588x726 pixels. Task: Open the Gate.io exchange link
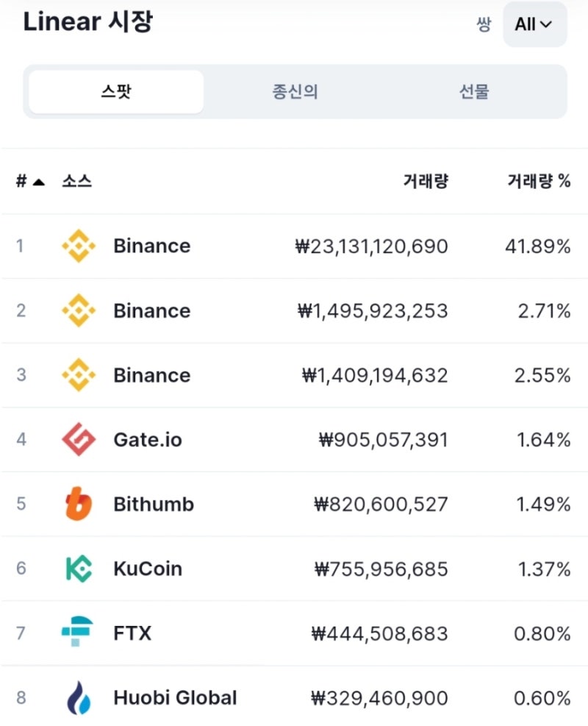[148, 440]
